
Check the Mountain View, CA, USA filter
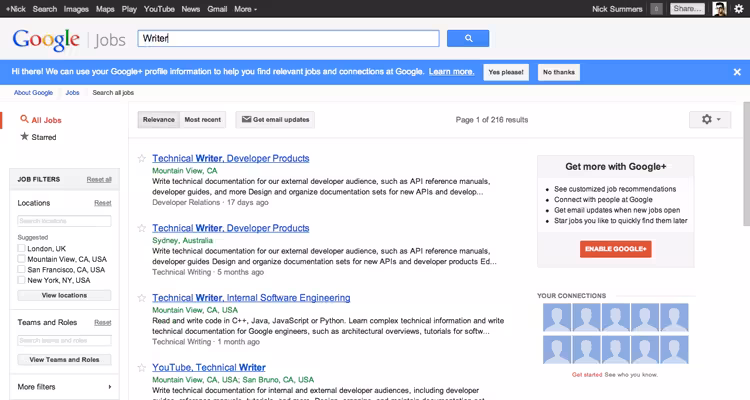tap(21, 259)
